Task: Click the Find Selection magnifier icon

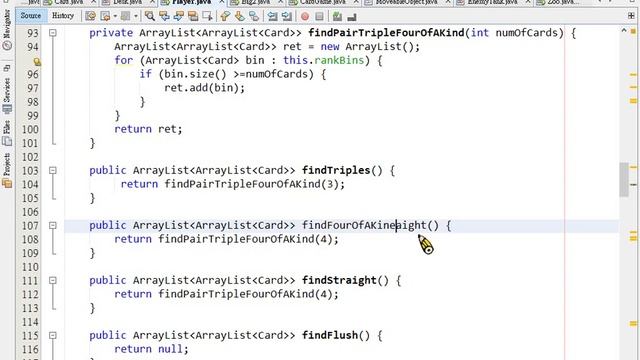Action: point(150,16)
